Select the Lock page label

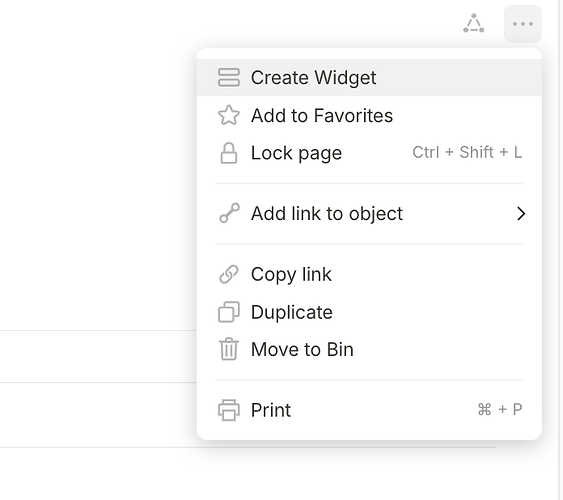296,153
